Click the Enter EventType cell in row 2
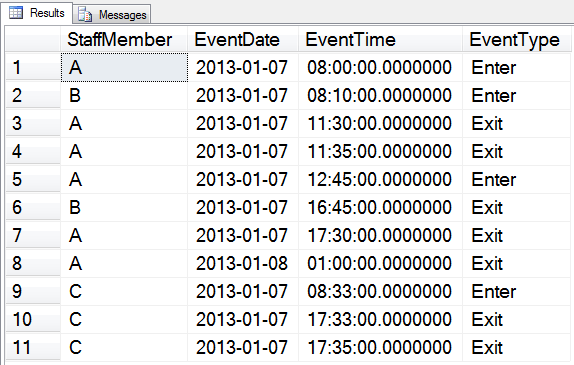Image resolution: width=574 pixels, height=365 pixels. pyautogui.click(x=518, y=95)
